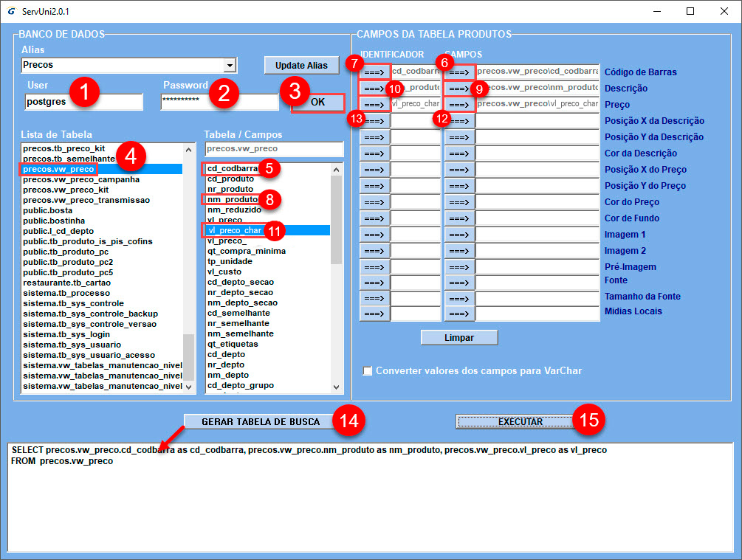Select precos.vw_preco_campanha in the table list
Screen dimensions: 742x560
pos(81,179)
